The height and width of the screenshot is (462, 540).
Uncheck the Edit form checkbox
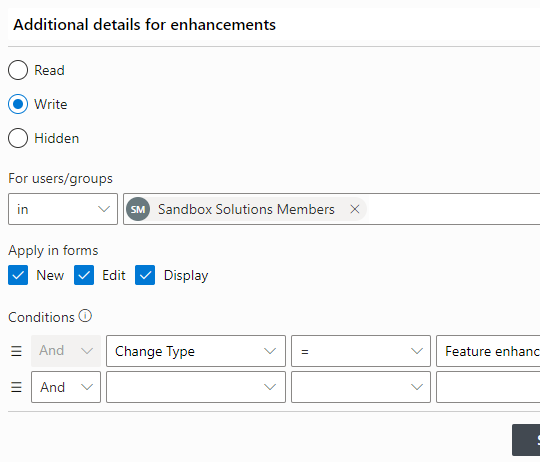pos(84,275)
